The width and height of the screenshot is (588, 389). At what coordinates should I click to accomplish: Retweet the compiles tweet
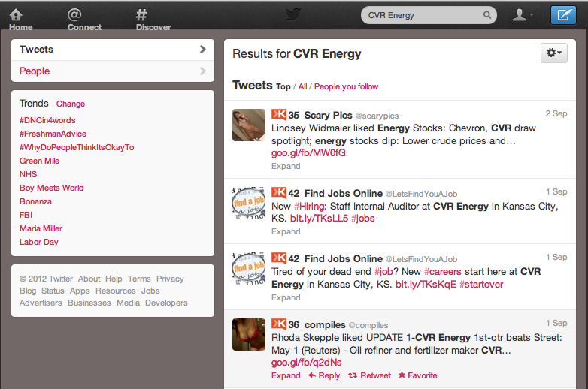(x=369, y=375)
